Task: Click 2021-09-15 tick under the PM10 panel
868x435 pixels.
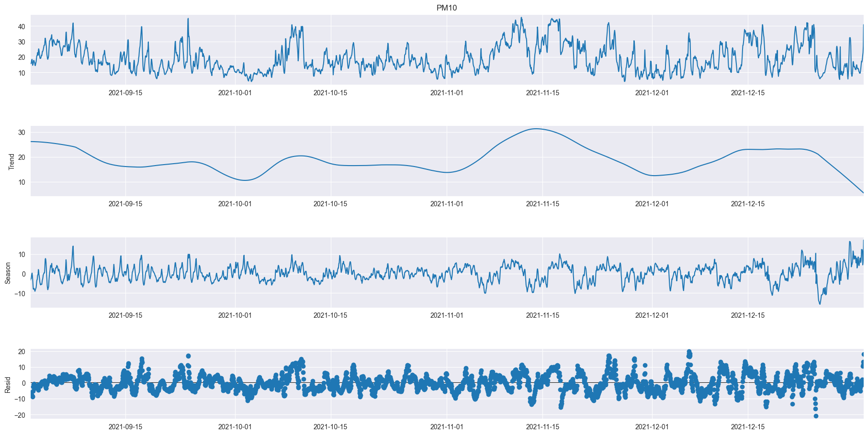Action: [x=125, y=93]
